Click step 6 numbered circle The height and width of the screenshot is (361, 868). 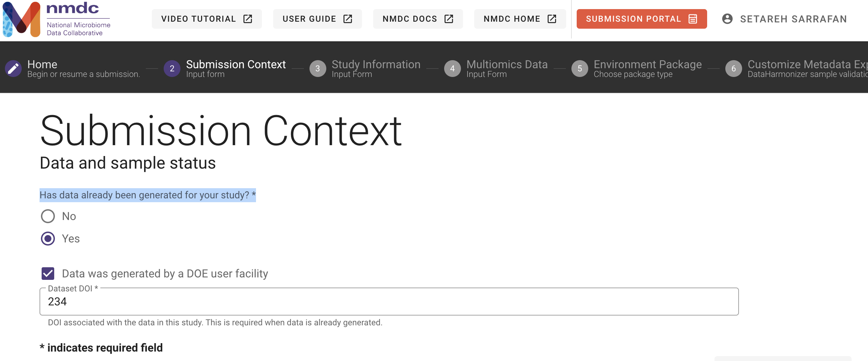pos(734,68)
